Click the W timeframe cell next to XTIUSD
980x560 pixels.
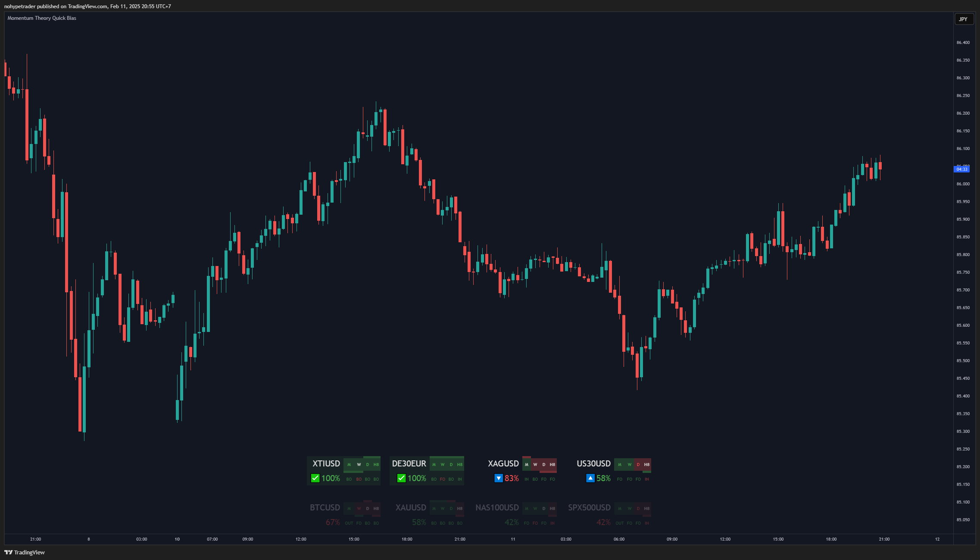pyautogui.click(x=359, y=465)
